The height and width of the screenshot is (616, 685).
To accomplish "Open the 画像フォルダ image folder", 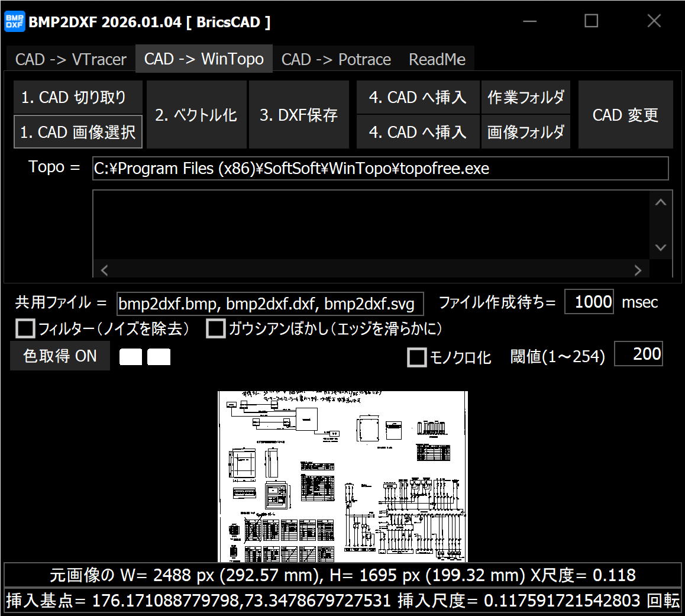I will pos(525,132).
